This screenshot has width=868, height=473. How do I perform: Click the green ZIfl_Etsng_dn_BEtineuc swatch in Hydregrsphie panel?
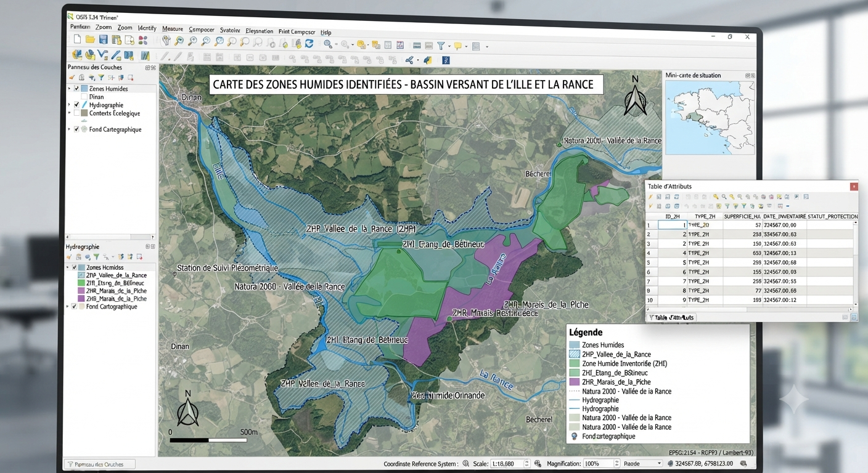(x=82, y=283)
